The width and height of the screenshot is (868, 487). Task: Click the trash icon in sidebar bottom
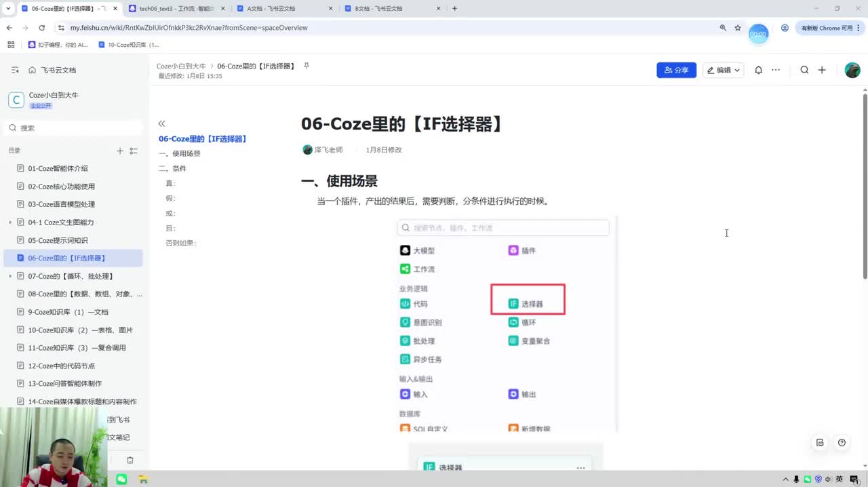point(130,460)
